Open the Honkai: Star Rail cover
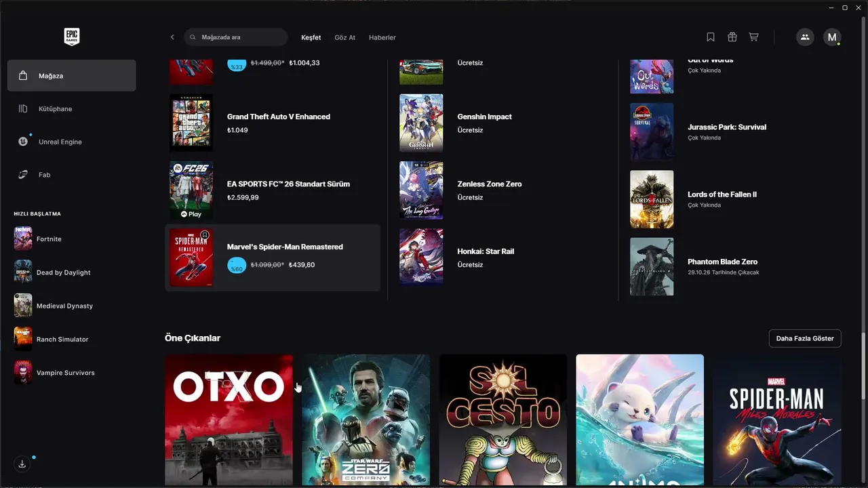Viewport: 868px width, 488px height. tap(421, 258)
